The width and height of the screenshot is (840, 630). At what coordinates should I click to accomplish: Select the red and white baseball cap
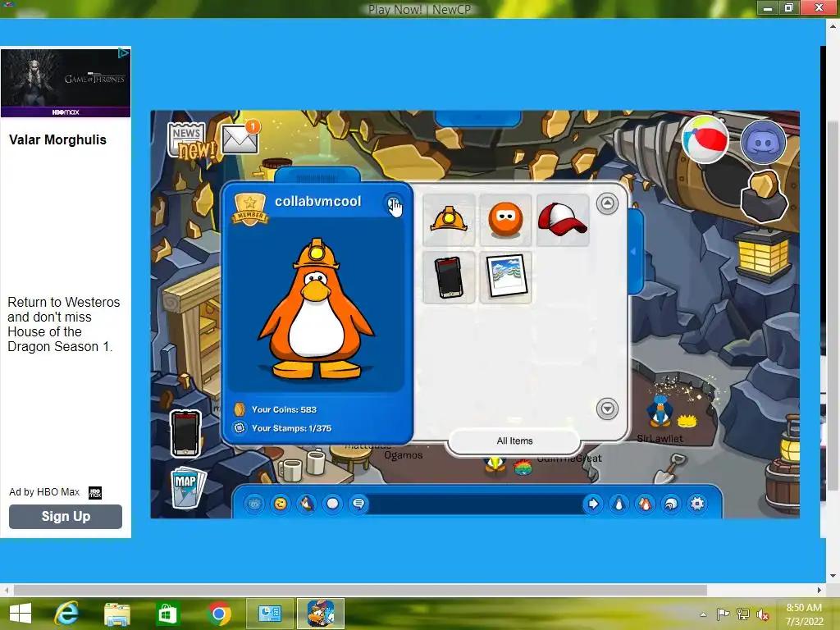pyautogui.click(x=563, y=220)
